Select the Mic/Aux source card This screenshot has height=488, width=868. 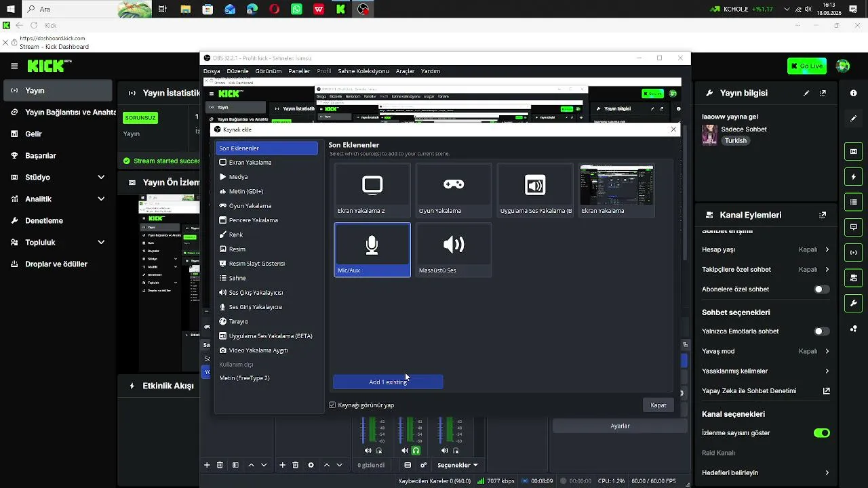(x=372, y=249)
